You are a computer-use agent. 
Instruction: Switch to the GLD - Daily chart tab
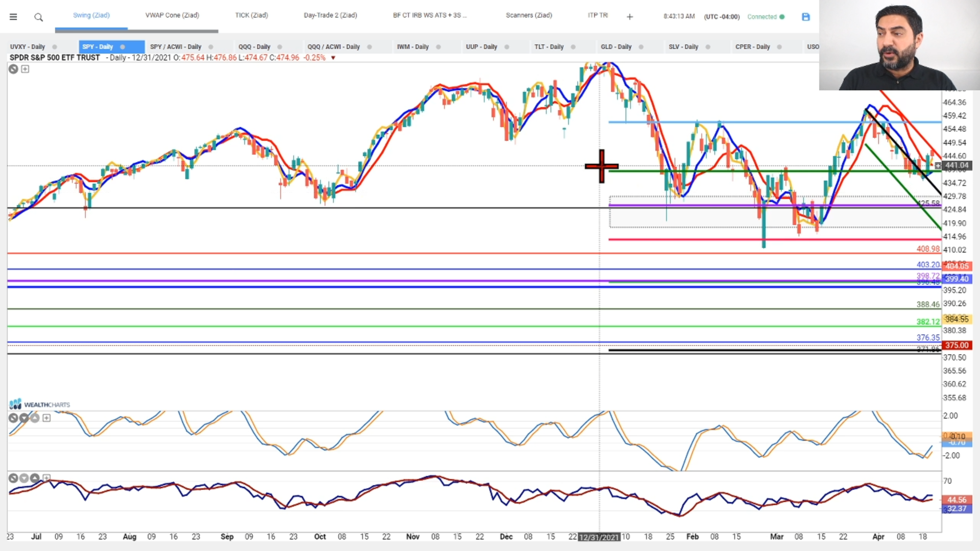point(616,47)
